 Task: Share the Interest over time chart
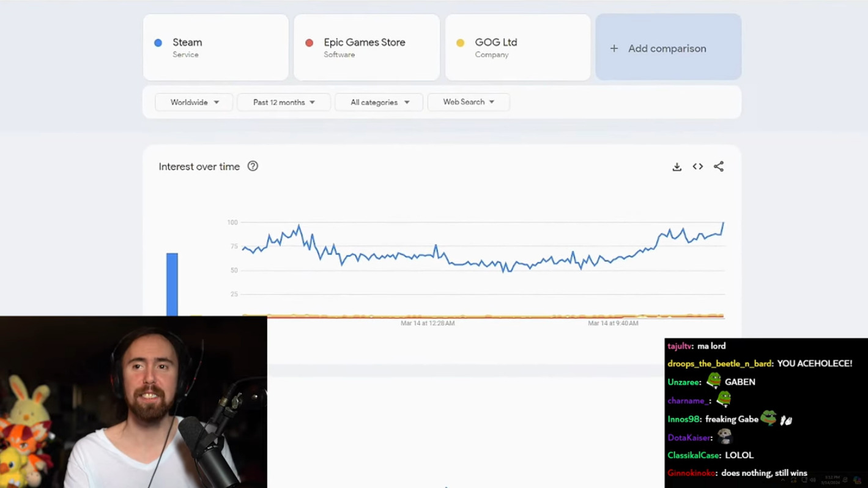[719, 167]
